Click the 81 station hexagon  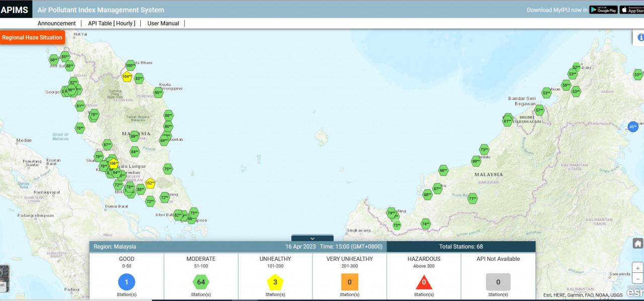pos(80,106)
